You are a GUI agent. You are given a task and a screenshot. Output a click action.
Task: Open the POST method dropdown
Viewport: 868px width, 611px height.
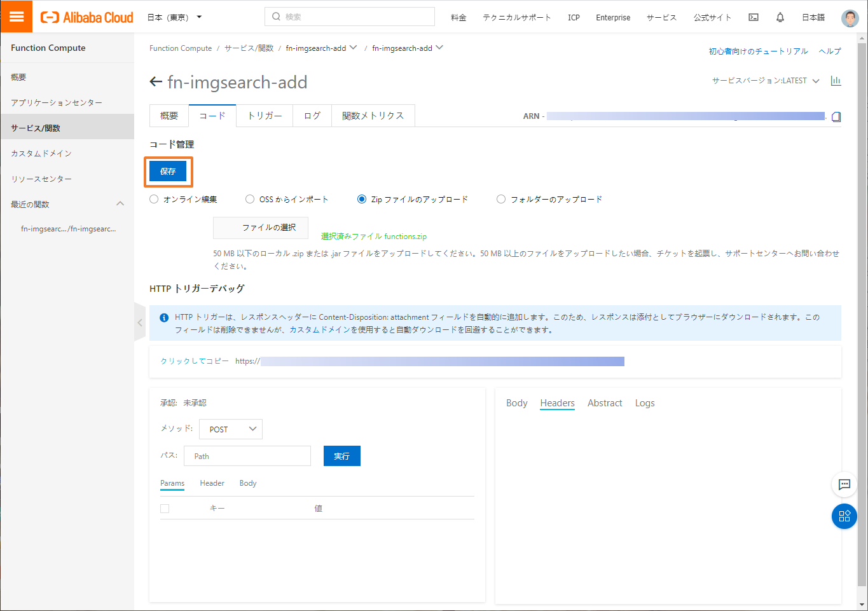click(231, 429)
